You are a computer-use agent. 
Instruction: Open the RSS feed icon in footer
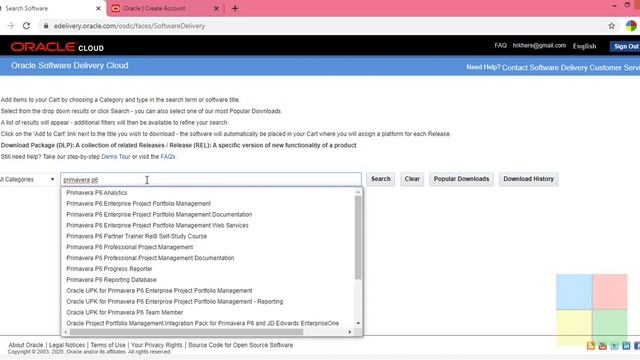pos(591,346)
